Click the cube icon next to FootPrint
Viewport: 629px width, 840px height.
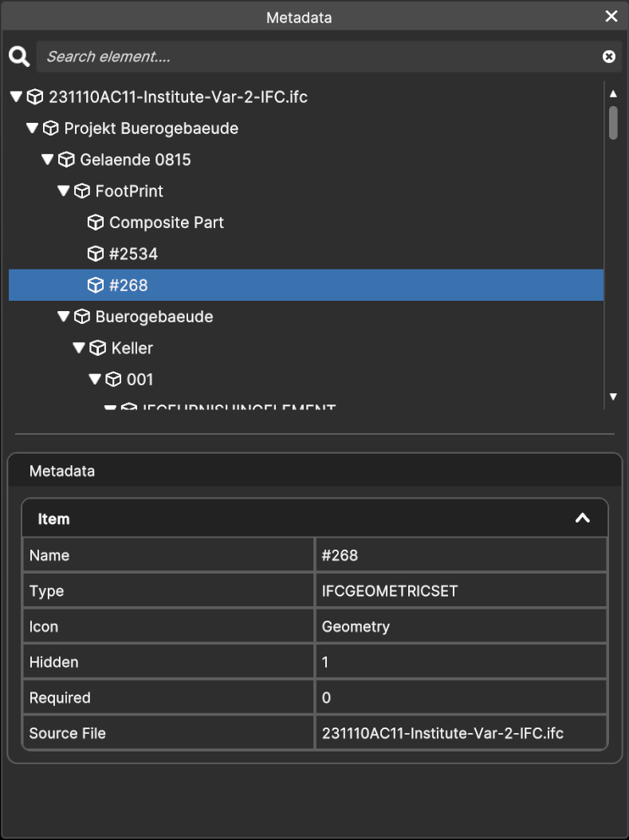[x=81, y=191]
